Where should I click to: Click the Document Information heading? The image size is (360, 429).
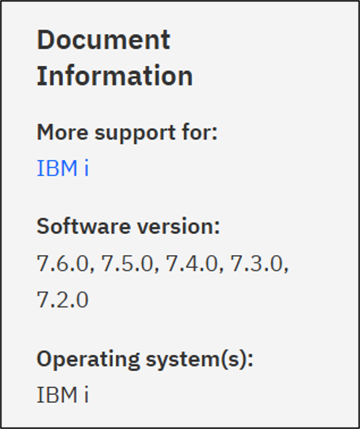115,58
